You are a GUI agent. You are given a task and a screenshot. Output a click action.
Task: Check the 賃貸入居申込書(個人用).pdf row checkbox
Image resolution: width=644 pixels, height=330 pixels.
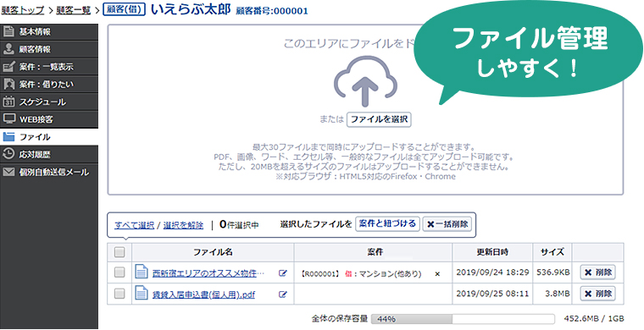tap(119, 294)
